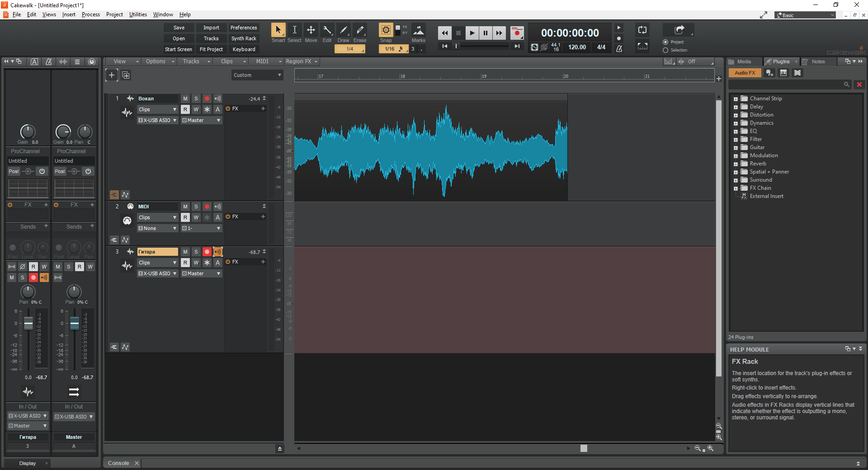Switch to the Notes tab
This screenshot has height=470, width=868.
pyautogui.click(x=818, y=61)
